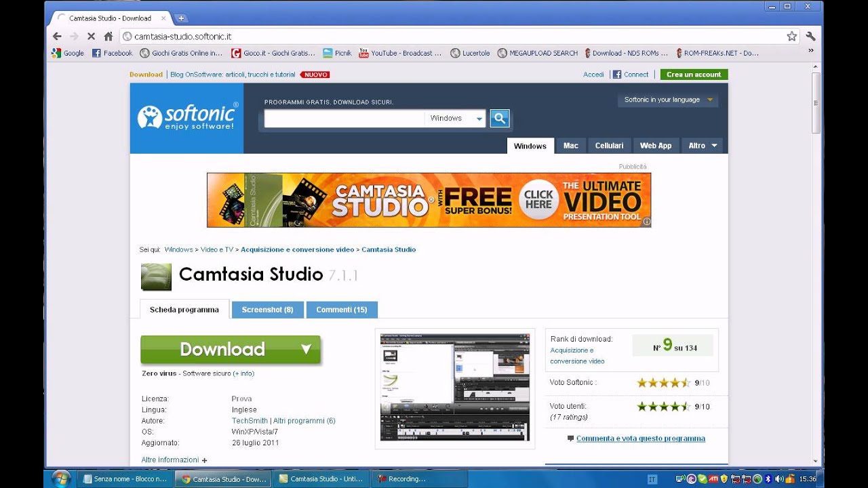Select the Mac platform tab
The height and width of the screenshot is (488, 868).
[571, 146]
